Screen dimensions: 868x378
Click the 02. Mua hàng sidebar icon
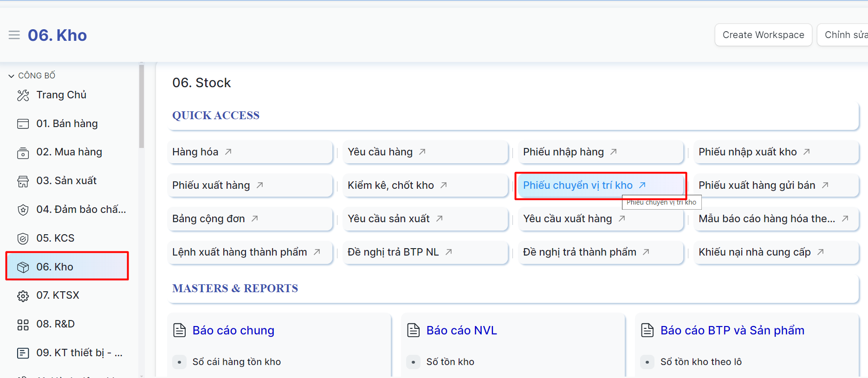(x=23, y=153)
